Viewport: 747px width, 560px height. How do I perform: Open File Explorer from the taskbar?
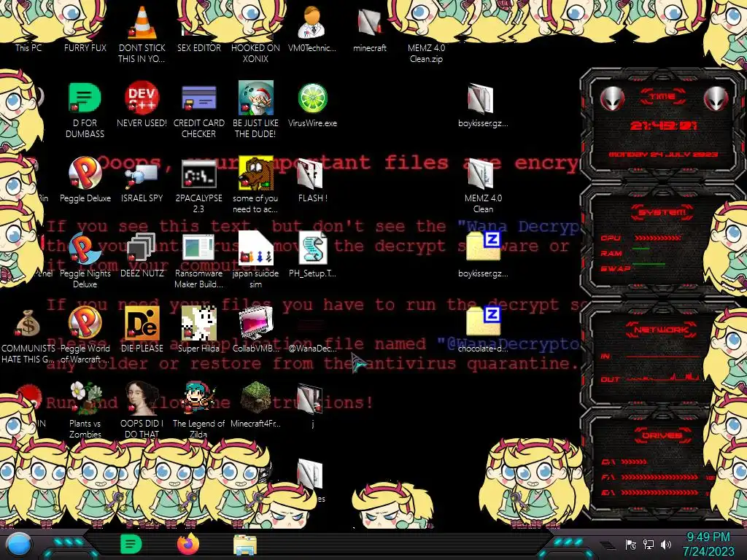click(245, 545)
